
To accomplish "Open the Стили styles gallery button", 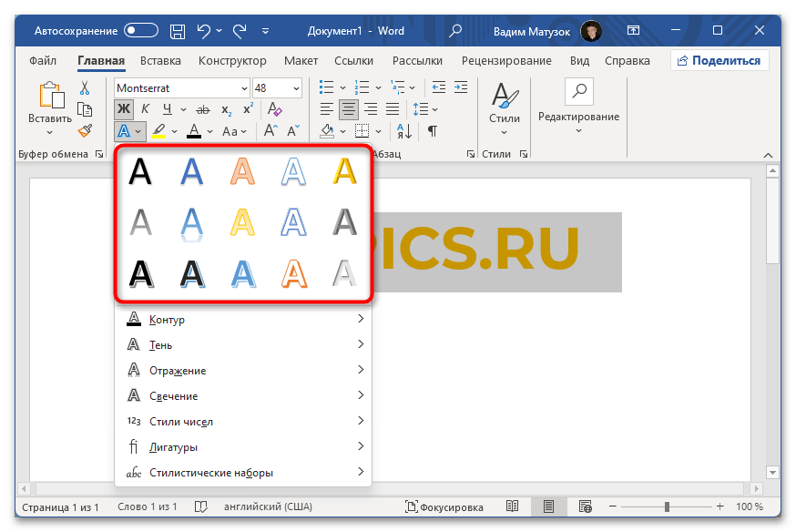I will click(504, 105).
